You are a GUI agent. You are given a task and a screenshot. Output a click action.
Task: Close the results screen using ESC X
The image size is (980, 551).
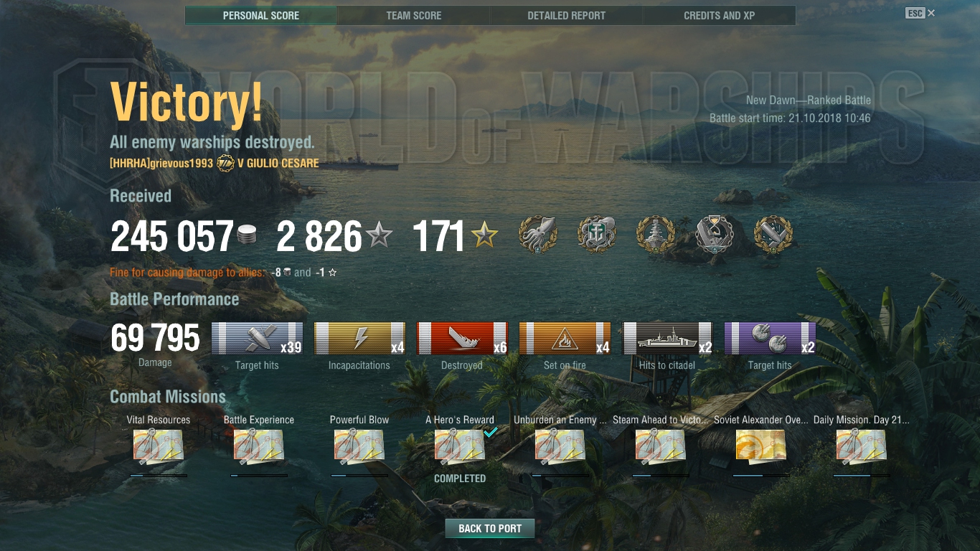[x=920, y=13]
